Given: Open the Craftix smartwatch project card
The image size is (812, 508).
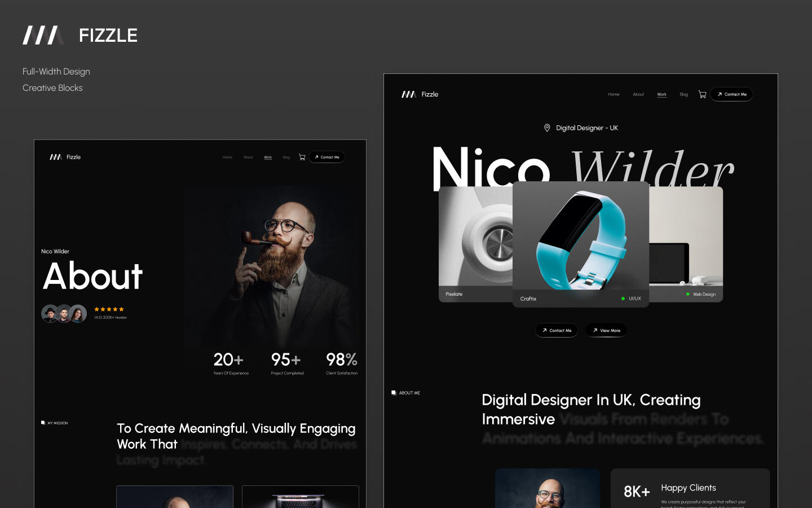Looking at the screenshot, I should point(581,244).
